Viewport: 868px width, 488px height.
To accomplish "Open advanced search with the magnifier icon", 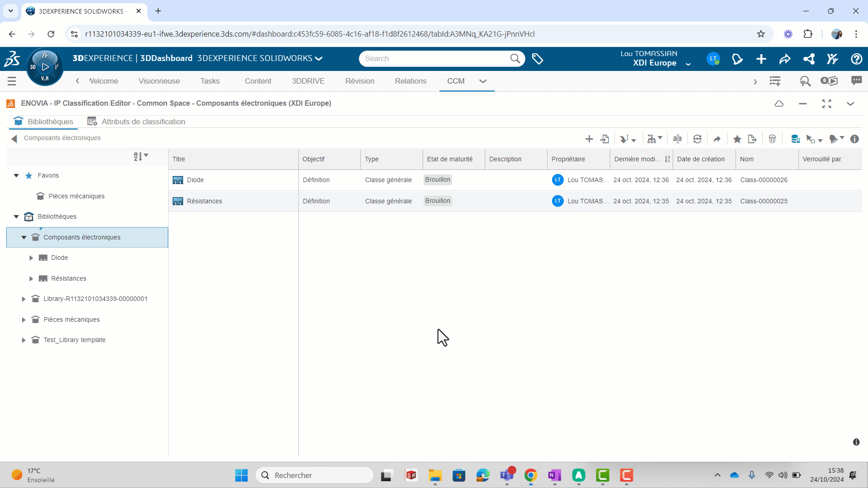I will 806,81.
